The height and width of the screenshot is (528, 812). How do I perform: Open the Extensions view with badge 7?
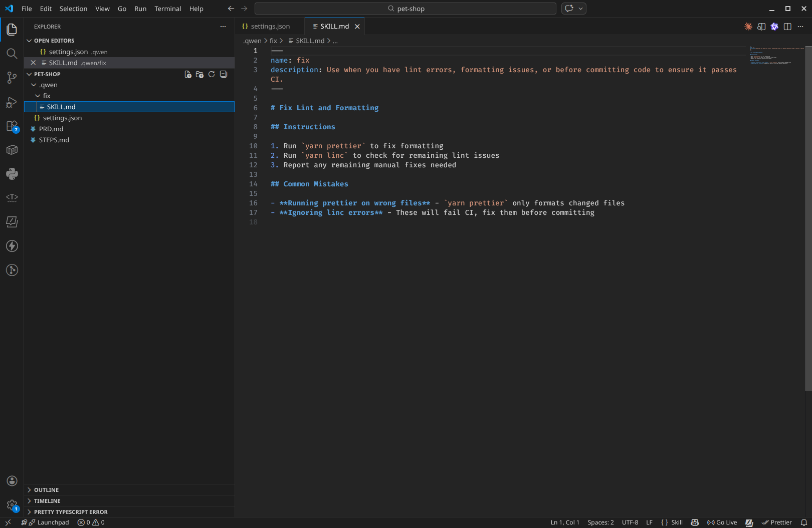(x=12, y=126)
